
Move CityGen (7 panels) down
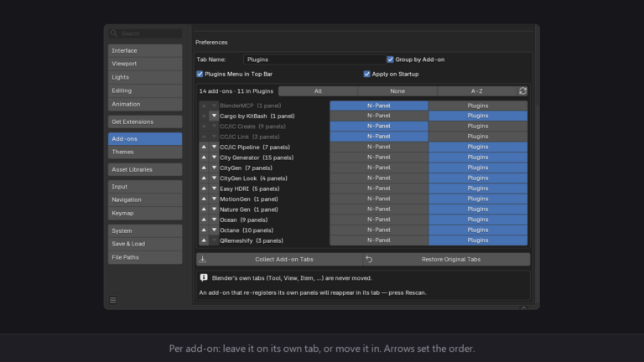tap(214, 168)
